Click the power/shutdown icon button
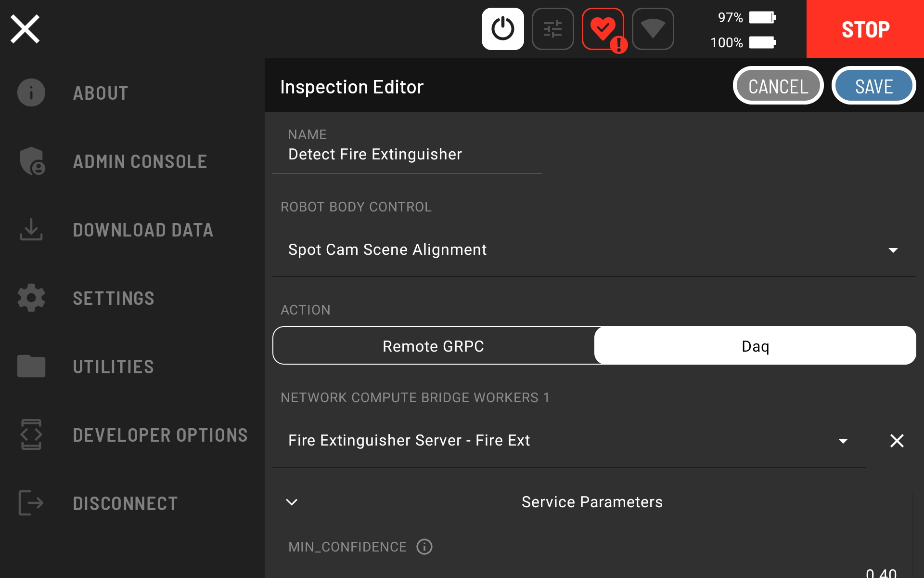Image resolution: width=924 pixels, height=578 pixels. (503, 28)
